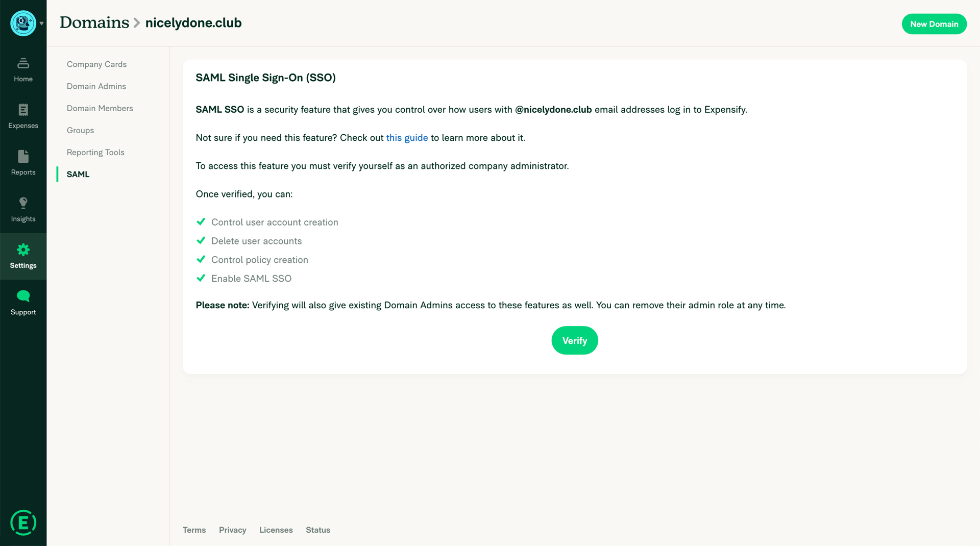
Task: Expand the account avatar dropdown chevron
Action: point(41,23)
